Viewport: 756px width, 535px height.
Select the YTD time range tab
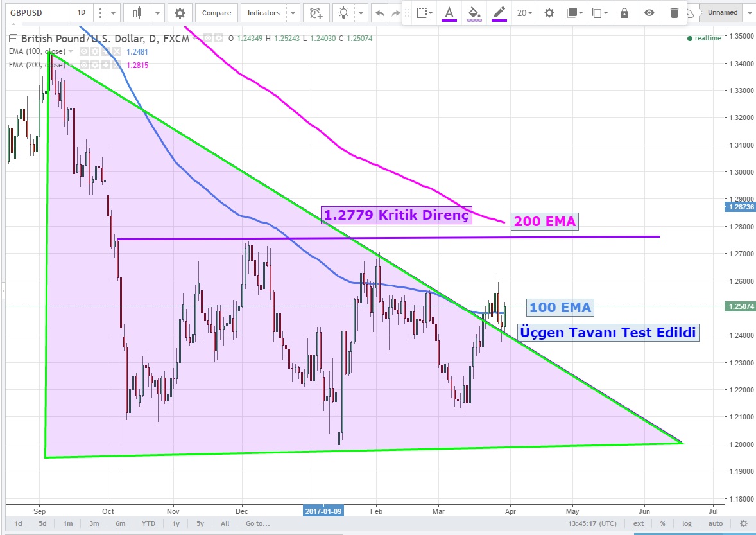click(148, 523)
